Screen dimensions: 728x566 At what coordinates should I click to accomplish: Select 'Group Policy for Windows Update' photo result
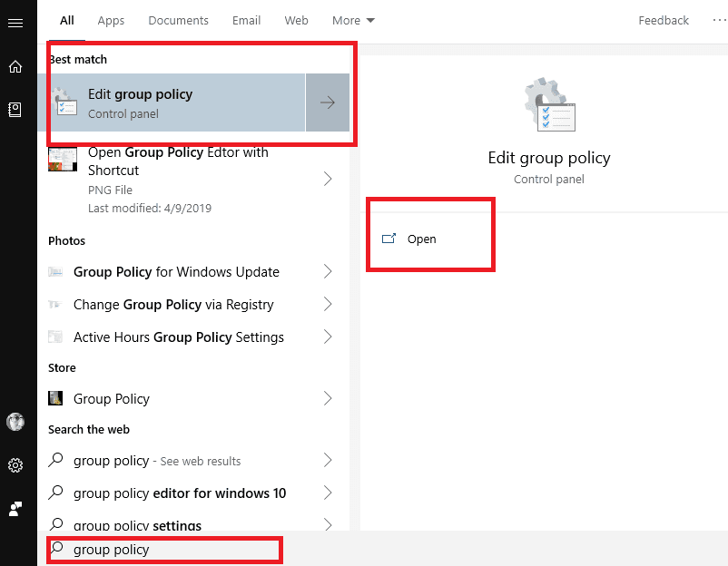coord(193,272)
